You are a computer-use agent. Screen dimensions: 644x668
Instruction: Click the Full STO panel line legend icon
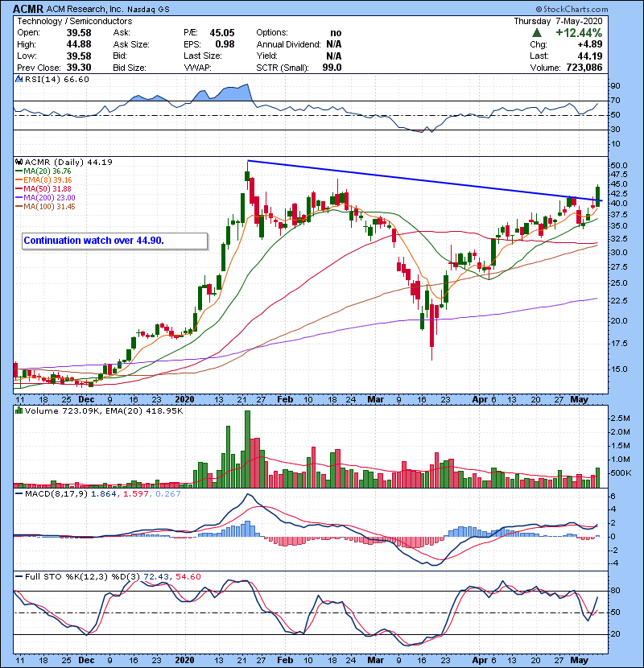pos(19,576)
